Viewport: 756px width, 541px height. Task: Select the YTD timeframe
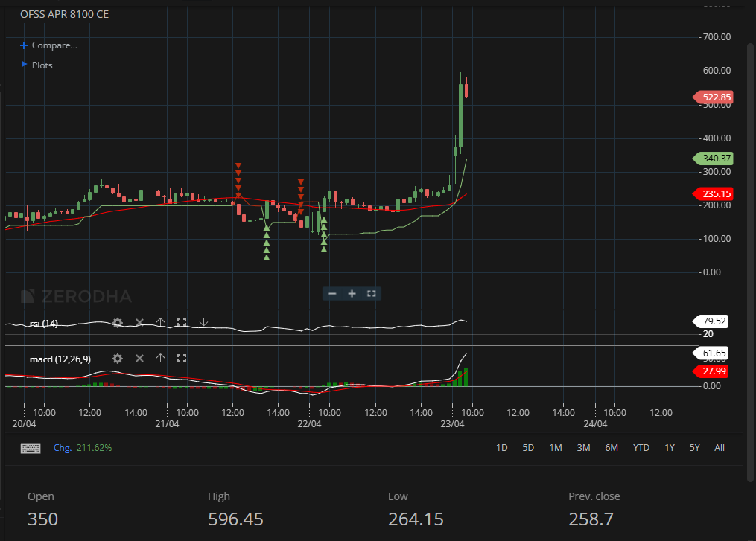pos(641,447)
